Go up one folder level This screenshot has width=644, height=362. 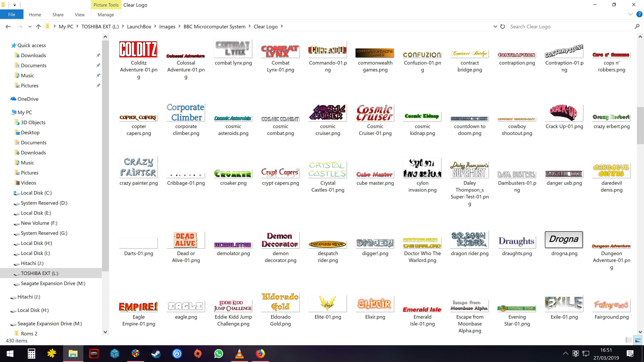(38, 26)
